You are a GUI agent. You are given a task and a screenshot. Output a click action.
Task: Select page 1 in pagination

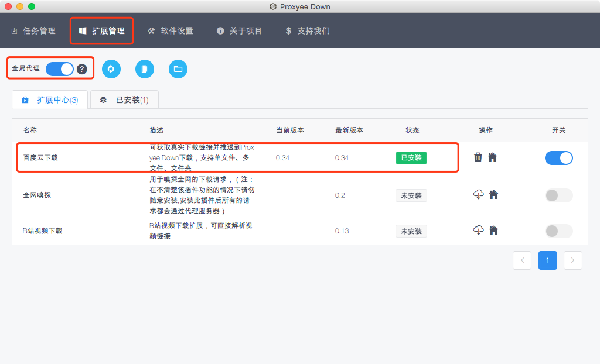pos(547,260)
